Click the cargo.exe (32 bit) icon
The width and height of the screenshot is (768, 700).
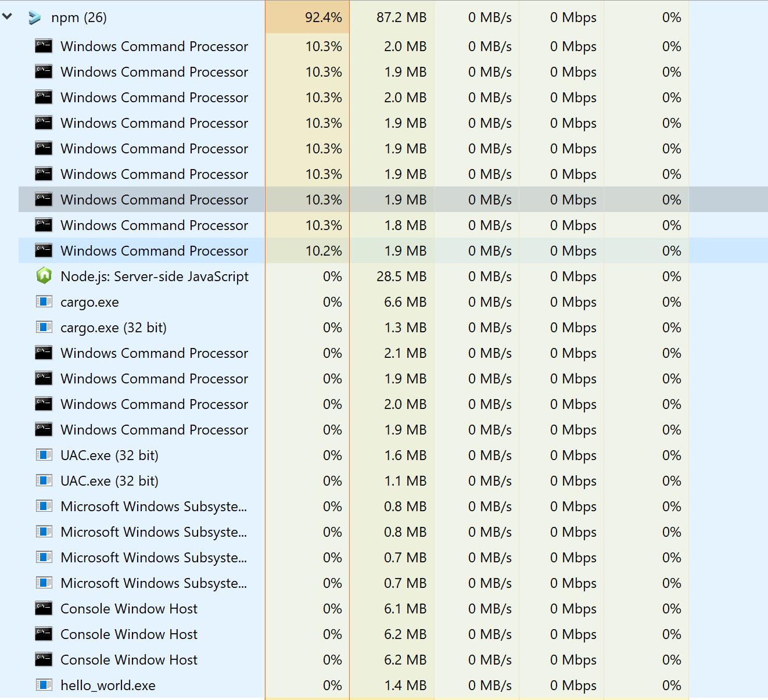pyautogui.click(x=44, y=327)
